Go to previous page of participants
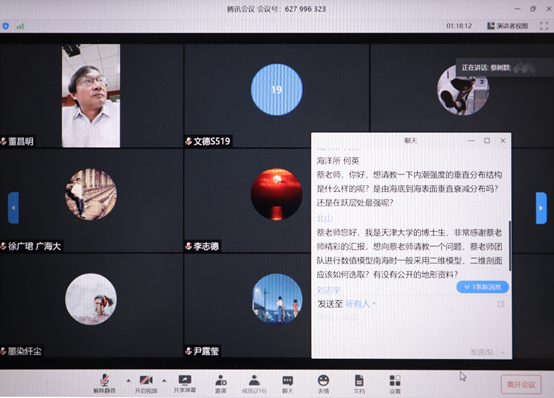 [13, 208]
